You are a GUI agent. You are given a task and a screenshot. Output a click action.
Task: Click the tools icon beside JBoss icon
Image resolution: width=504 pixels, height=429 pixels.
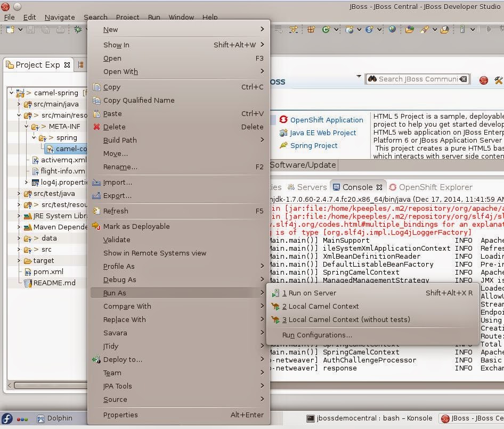point(499,80)
